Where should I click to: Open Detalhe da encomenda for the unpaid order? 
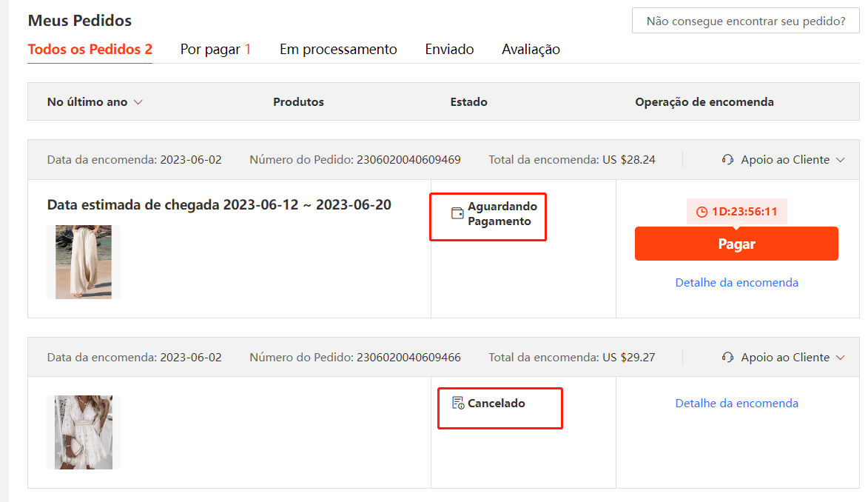[x=736, y=282]
